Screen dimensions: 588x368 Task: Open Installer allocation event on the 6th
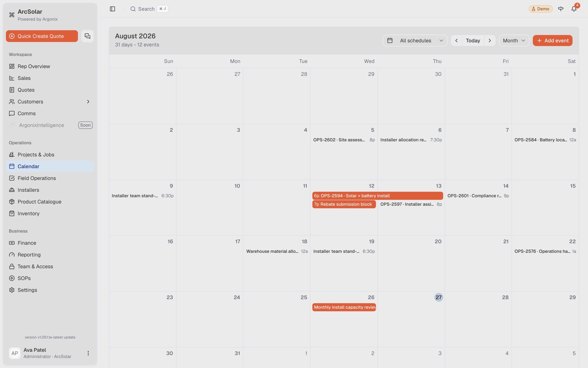(x=411, y=140)
